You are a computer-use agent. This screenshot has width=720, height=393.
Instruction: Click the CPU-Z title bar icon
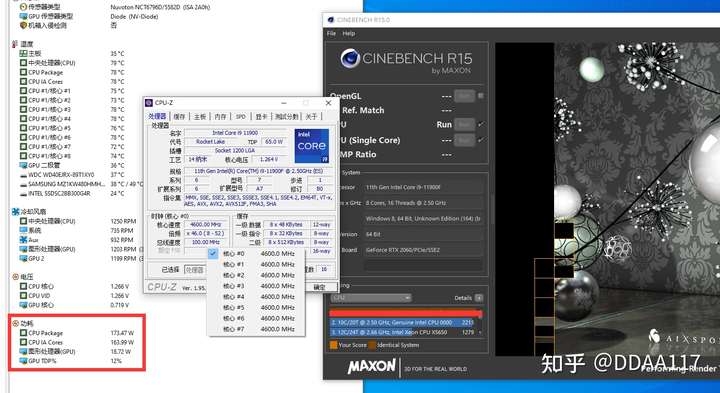point(149,103)
